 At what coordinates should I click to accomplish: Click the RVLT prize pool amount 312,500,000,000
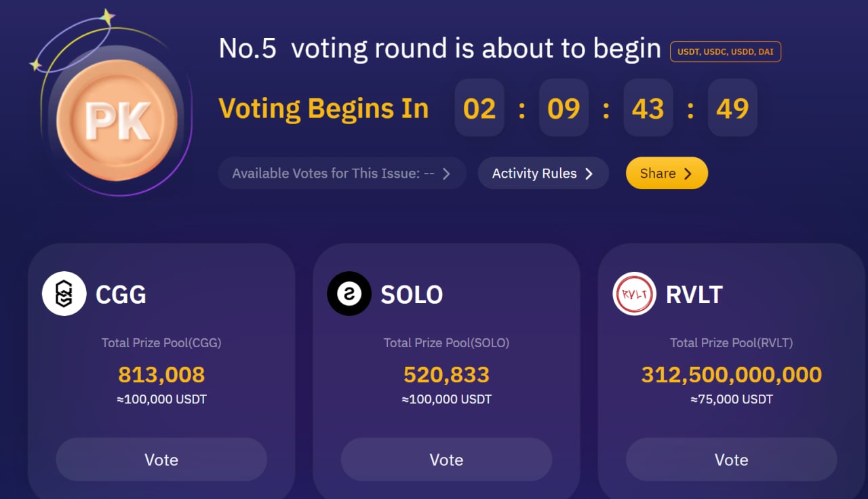(731, 374)
